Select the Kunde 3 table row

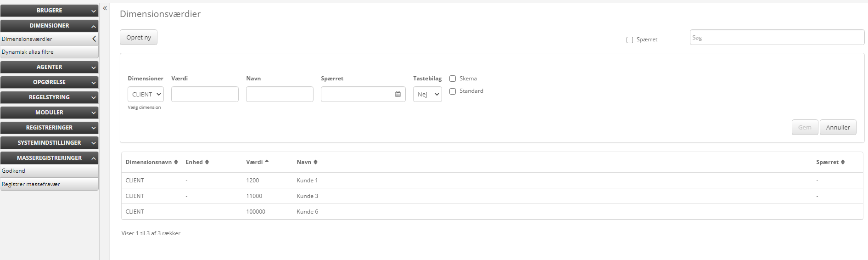[307, 196]
